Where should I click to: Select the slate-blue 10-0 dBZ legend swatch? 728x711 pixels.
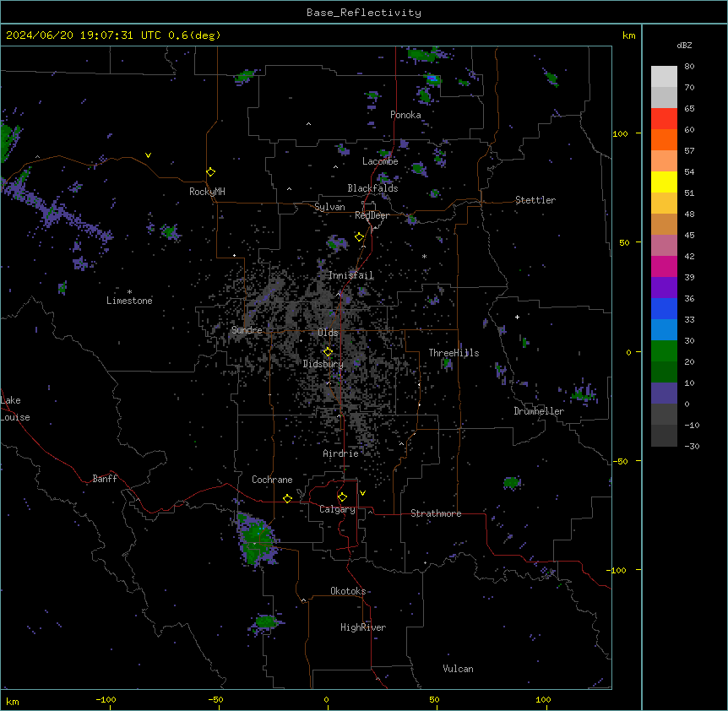[x=664, y=393]
